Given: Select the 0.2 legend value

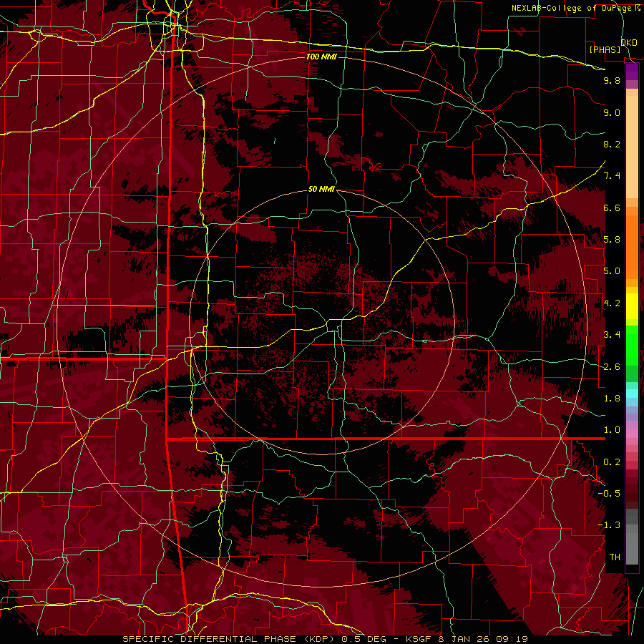Looking at the screenshot, I should coord(612,462).
